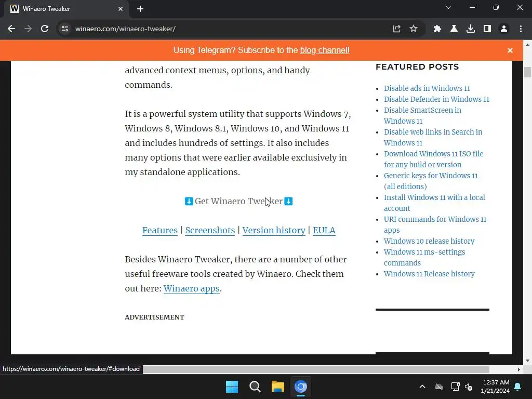The width and height of the screenshot is (532, 399).
Task: Open the Windows Start menu
Action: click(232, 387)
